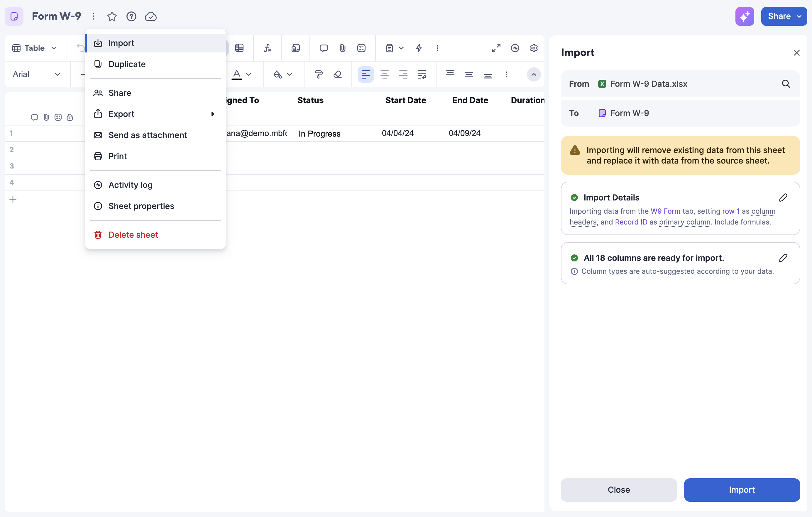Collapse the formatting toolbar with chevron
812x517 pixels.
pos(534,74)
